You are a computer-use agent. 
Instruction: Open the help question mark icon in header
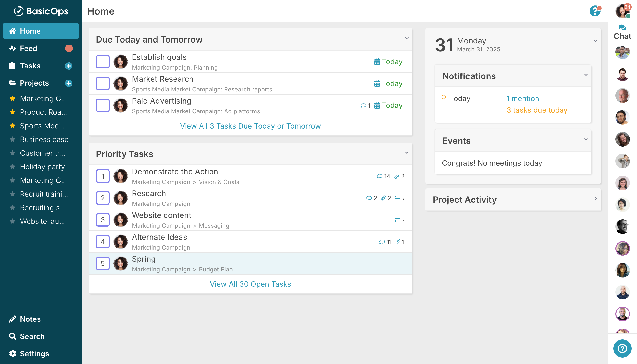click(x=595, y=11)
